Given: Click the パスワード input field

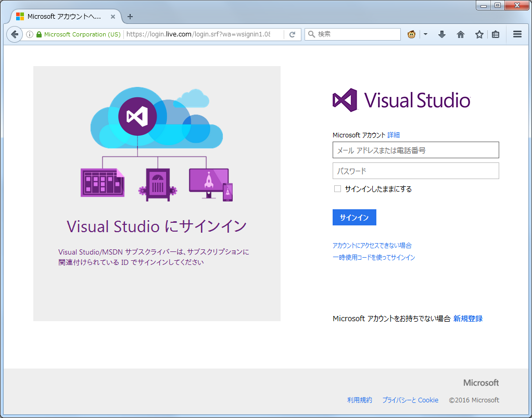Looking at the screenshot, I should coord(415,171).
